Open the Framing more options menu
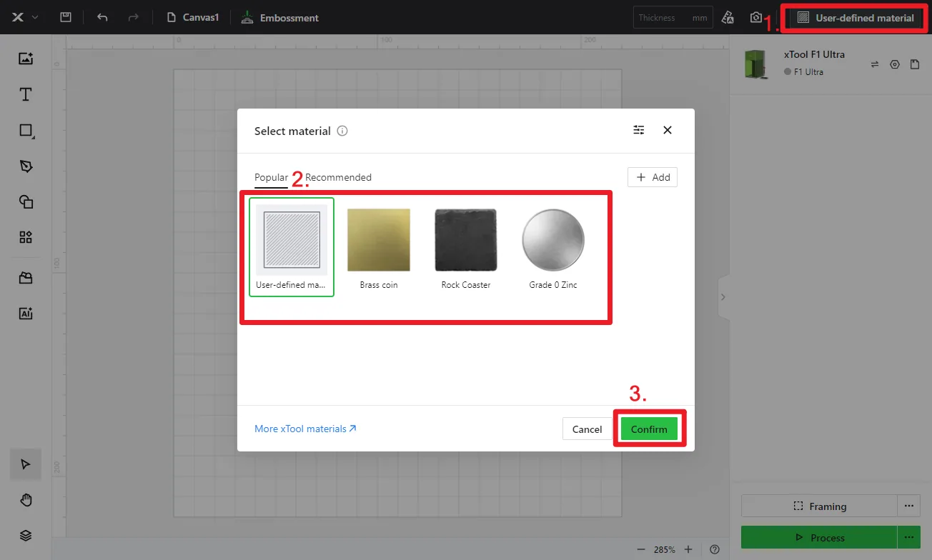The width and height of the screenshot is (932, 560). coord(908,506)
